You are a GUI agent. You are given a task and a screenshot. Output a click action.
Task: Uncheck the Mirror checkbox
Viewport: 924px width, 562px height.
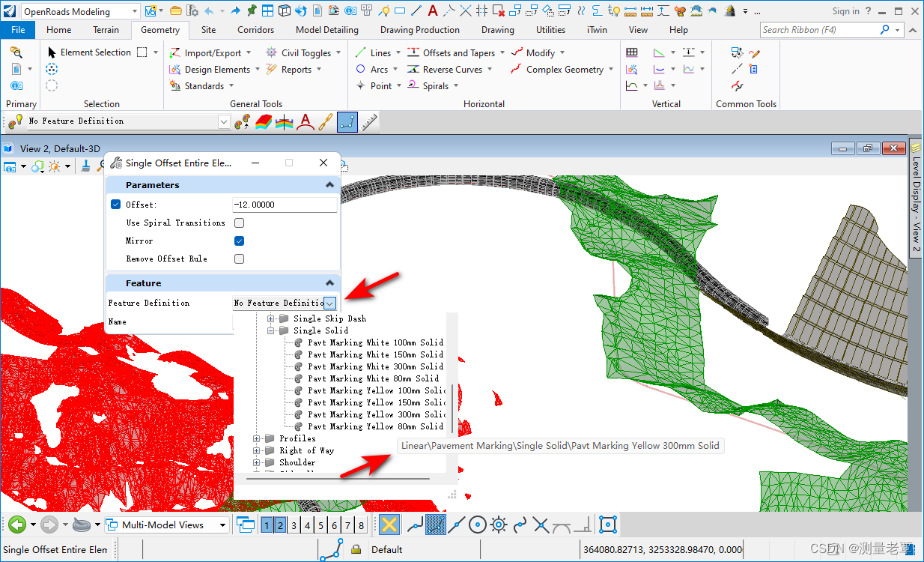click(240, 241)
